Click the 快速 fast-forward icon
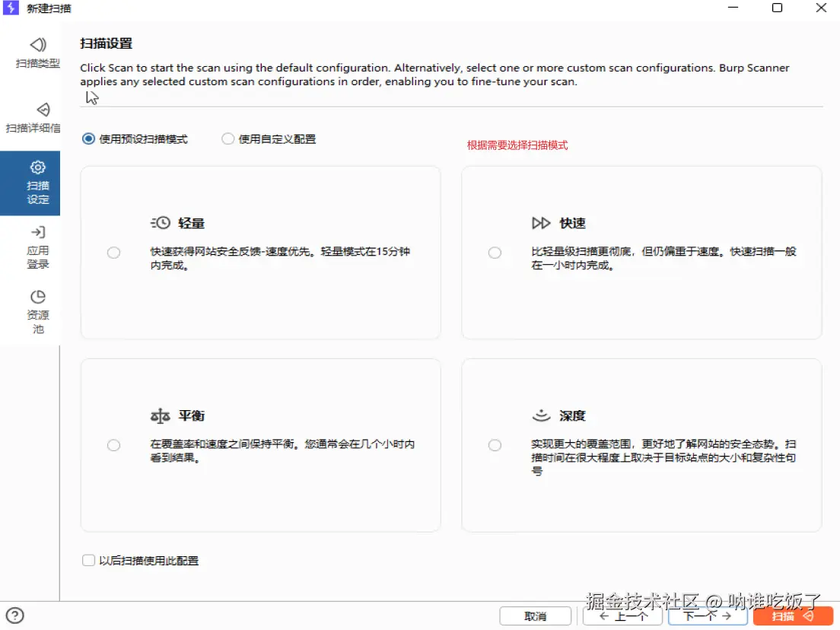This screenshot has height=630, width=840. point(540,223)
